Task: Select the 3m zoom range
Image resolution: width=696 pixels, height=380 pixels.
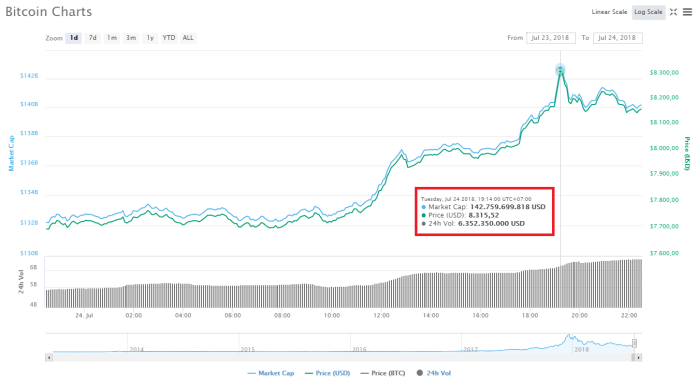Action: 131,38
